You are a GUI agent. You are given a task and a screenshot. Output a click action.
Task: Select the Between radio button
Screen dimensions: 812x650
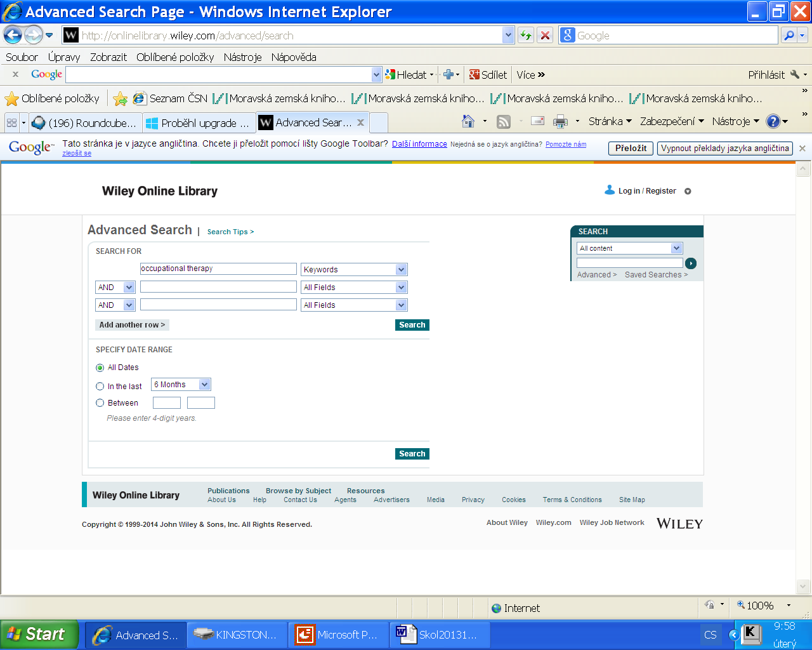[x=100, y=402]
